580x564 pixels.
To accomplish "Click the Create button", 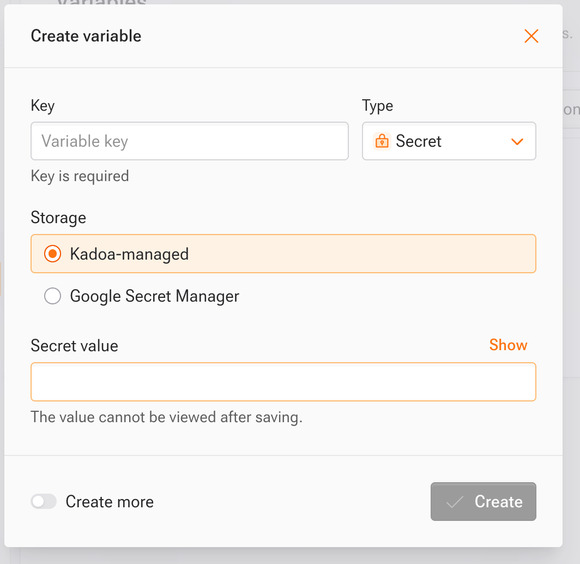I will pyautogui.click(x=483, y=501).
